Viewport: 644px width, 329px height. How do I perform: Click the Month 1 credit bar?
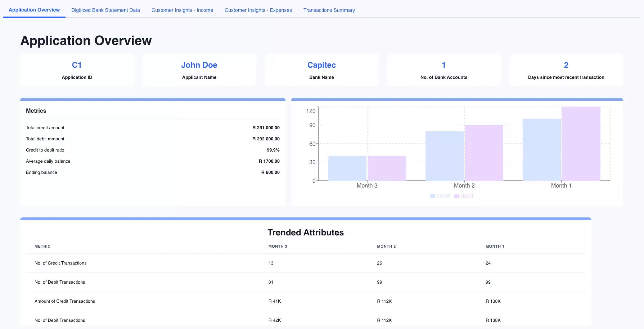[x=542, y=150]
